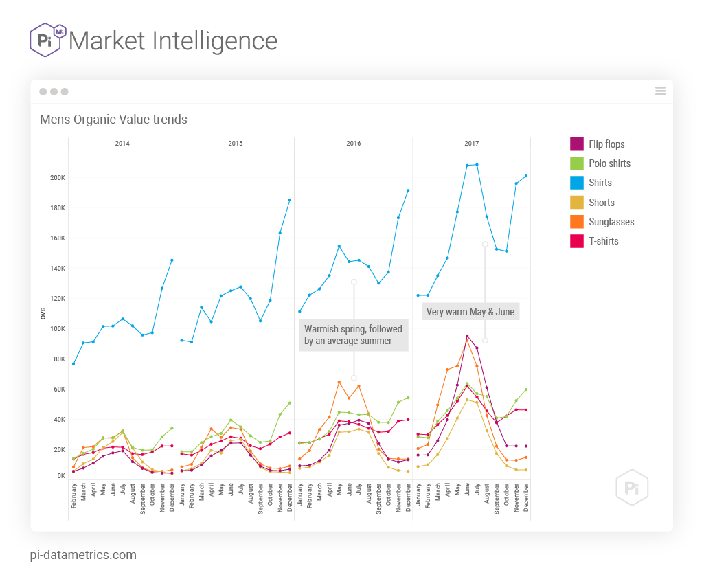Screen dimensions: 704x588
Task: Click the Pi watermark hexagon icon
Action: (632, 487)
